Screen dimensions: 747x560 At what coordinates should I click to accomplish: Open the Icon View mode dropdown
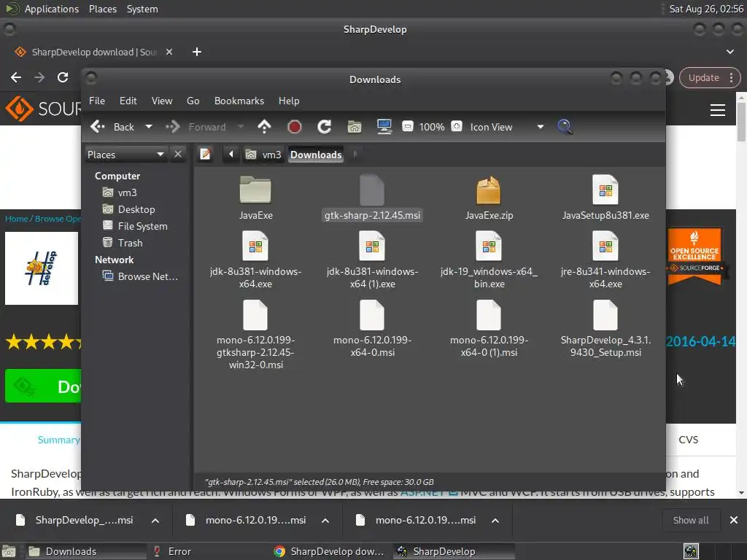(508, 127)
